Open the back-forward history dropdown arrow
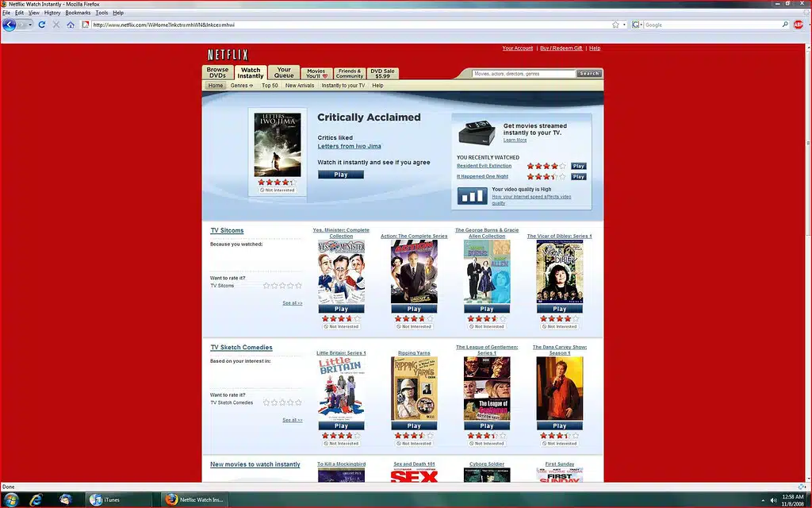This screenshot has height=508, width=812. [29, 25]
